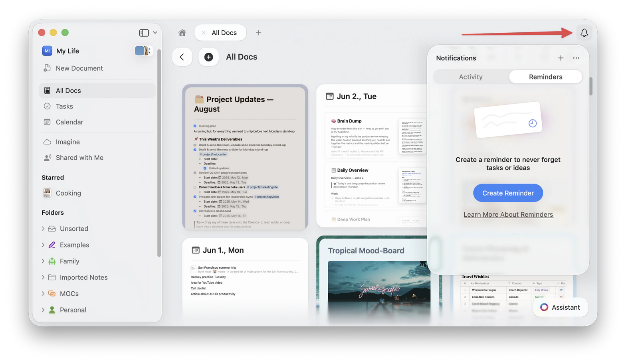Click the notifications panel scrollbar
Screen dimensions: 626x364
[591, 86]
